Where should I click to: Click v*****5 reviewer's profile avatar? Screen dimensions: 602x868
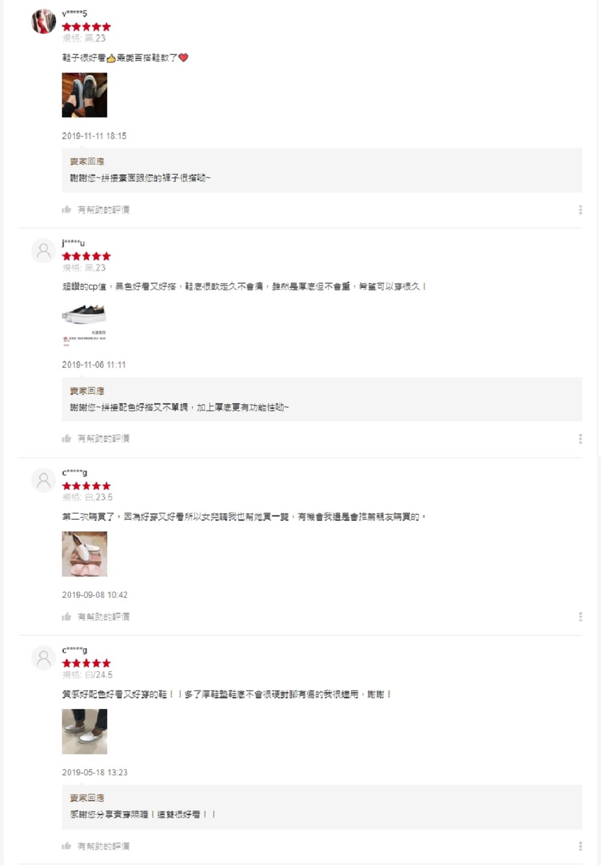[x=43, y=22]
